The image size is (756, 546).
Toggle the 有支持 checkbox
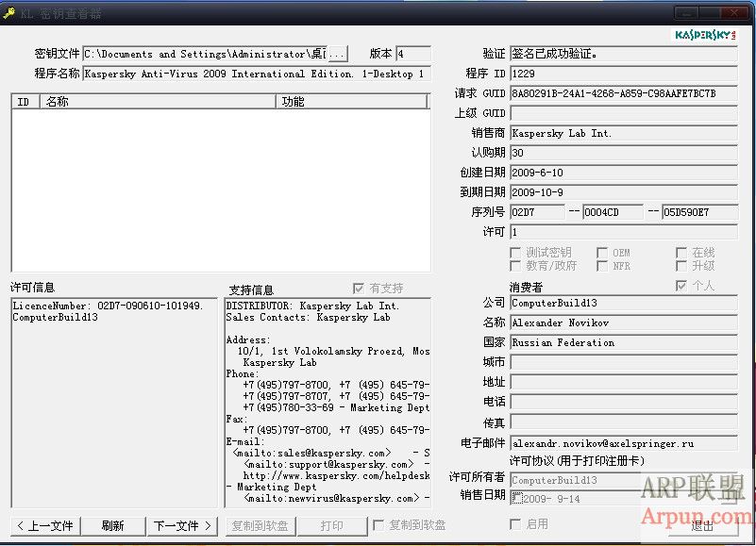point(361,289)
